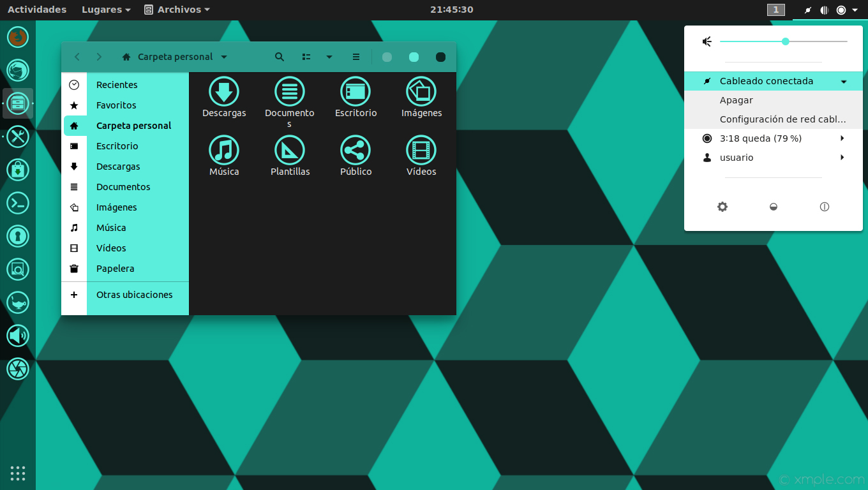Open Otras ubicaciones in the sidebar
Screen dimensions: 868x490
pyautogui.click(x=125, y=295)
